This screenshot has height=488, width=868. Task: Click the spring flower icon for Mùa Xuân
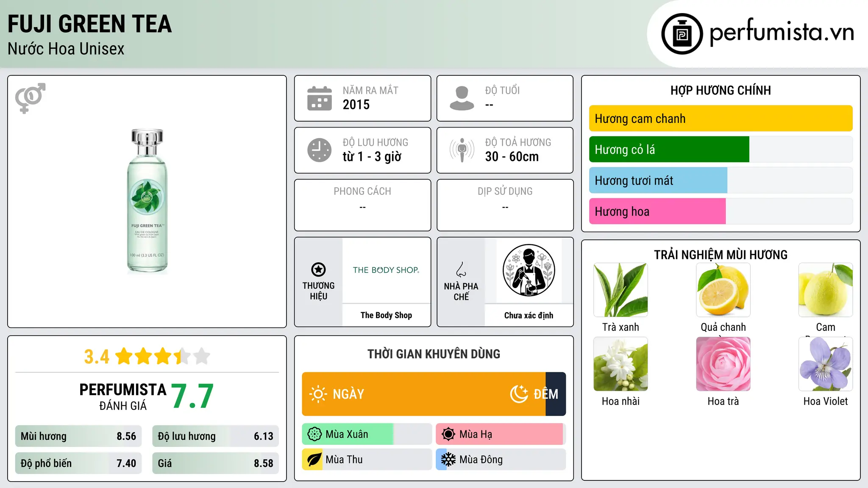tap(314, 434)
